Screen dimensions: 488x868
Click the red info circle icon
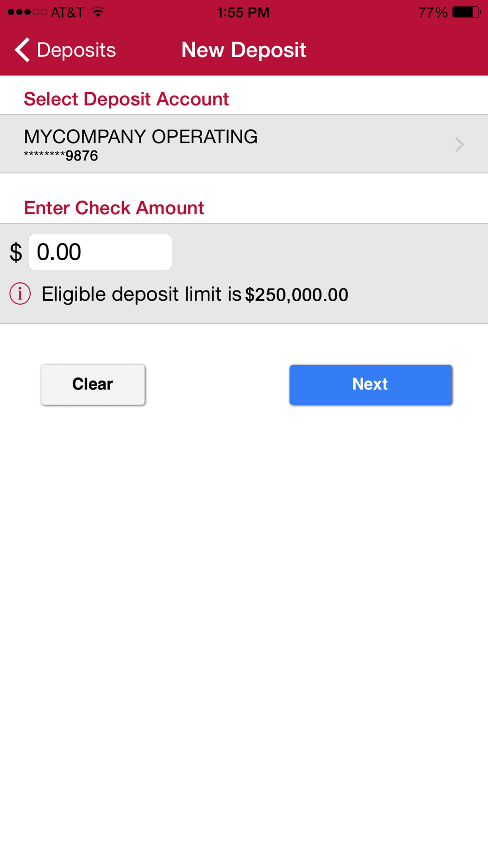click(20, 294)
